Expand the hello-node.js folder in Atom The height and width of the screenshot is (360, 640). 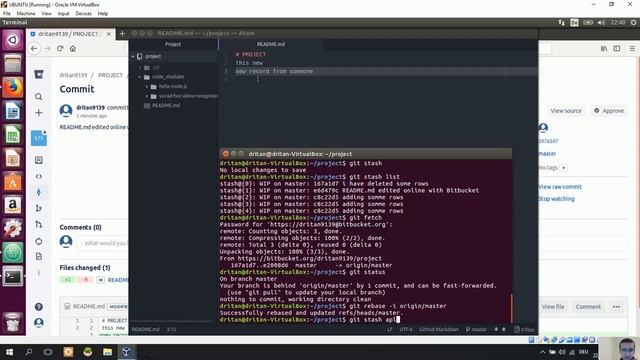point(147,87)
